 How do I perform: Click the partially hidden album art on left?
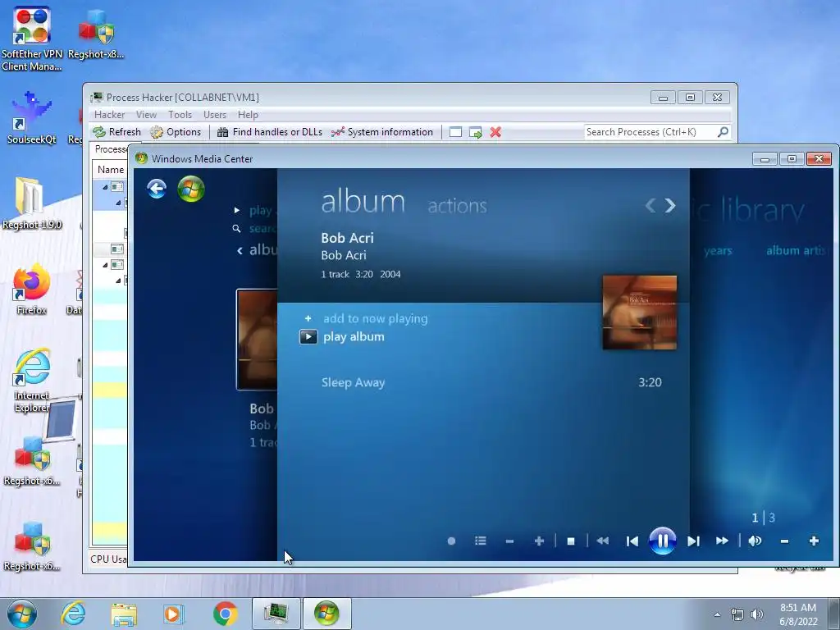pyautogui.click(x=257, y=340)
